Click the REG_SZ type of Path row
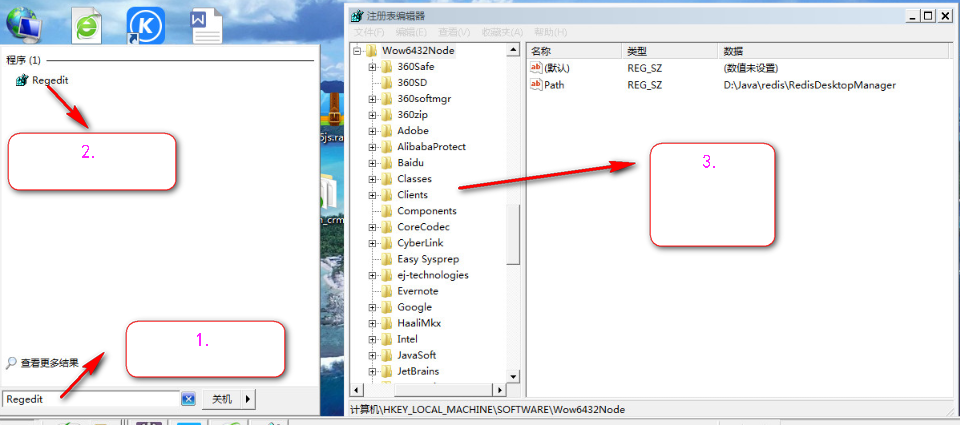Viewport: 960px width, 425px height. point(645,85)
